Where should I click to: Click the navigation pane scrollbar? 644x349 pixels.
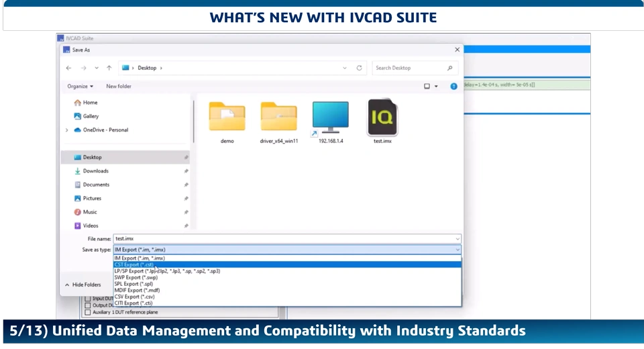pos(193,121)
